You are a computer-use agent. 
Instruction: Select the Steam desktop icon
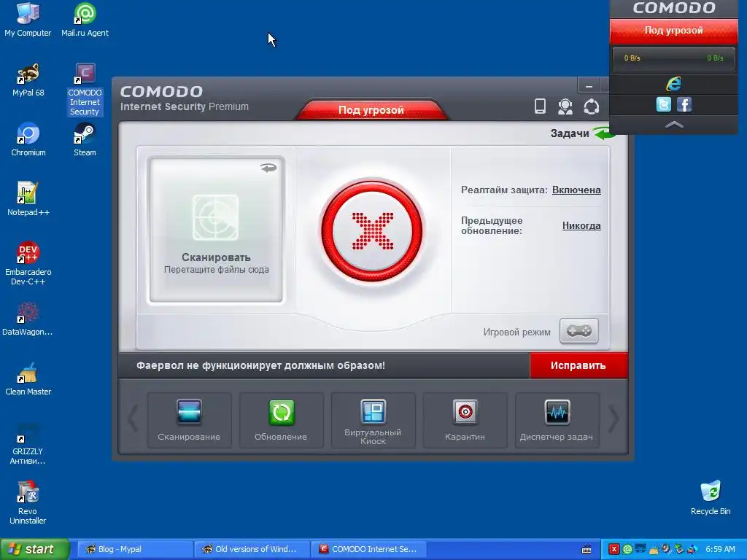point(85,139)
